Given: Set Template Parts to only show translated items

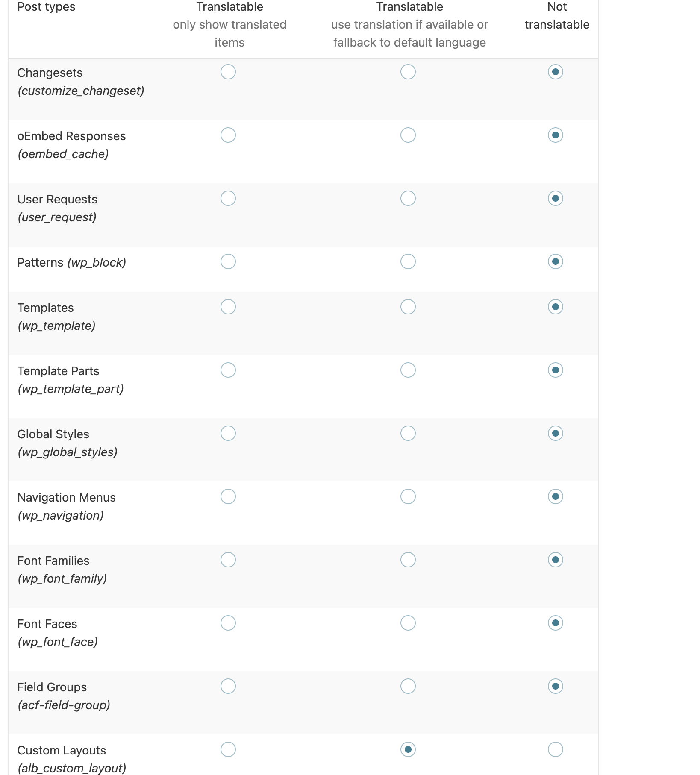Looking at the screenshot, I should coord(228,370).
